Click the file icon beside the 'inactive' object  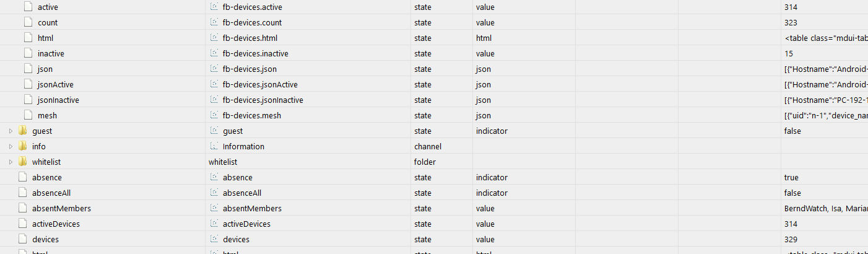point(28,53)
